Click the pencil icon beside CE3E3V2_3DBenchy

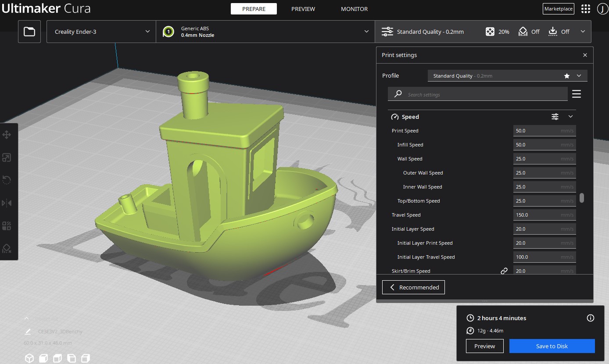click(x=28, y=332)
